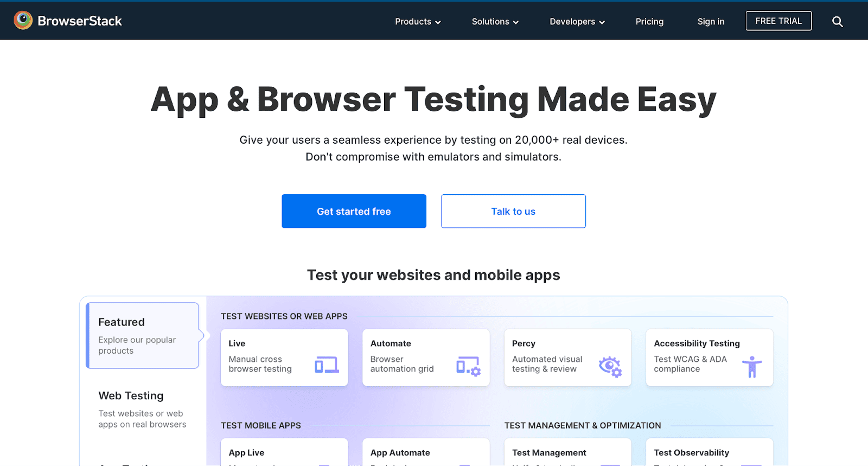Click 'TEST WEBSITES OR WEB APPS' heading
This screenshot has height=466, width=868.
[284, 316]
